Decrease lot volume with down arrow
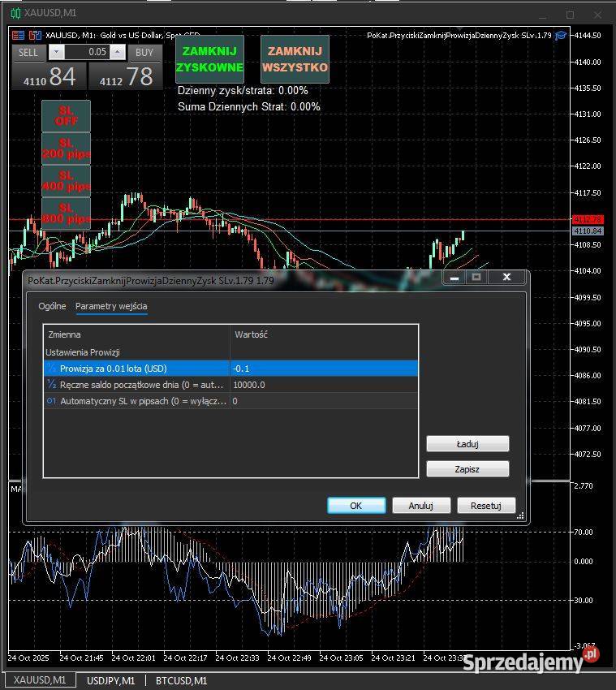The image size is (616, 690). click(x=56, y=52)
